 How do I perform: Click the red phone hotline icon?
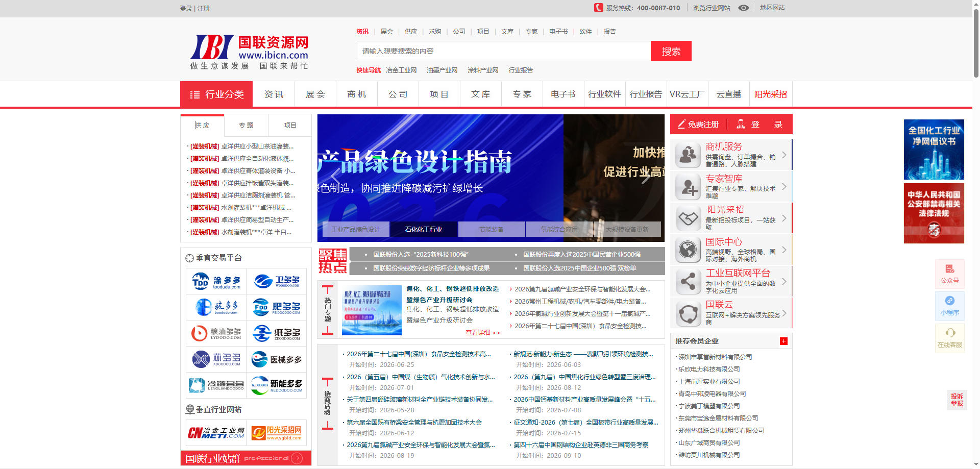tap(599, 8)
